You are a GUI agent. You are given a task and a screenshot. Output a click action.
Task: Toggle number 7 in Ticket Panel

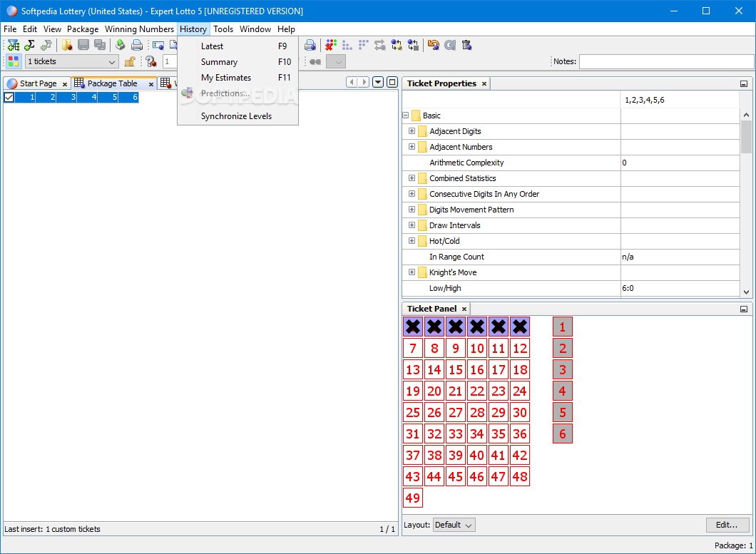(x=413, y=348)
